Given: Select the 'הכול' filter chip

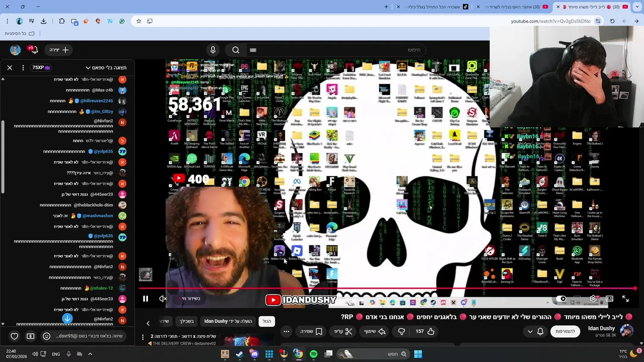Looking at the screenshot, I should point(267,321).
